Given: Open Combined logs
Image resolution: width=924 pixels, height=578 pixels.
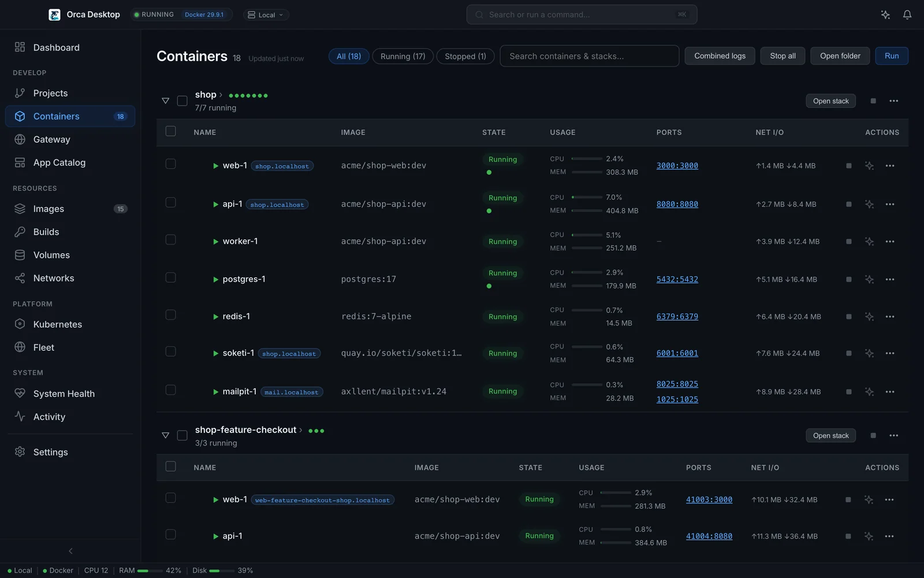Looking at the screenshot, I should 720,56.
